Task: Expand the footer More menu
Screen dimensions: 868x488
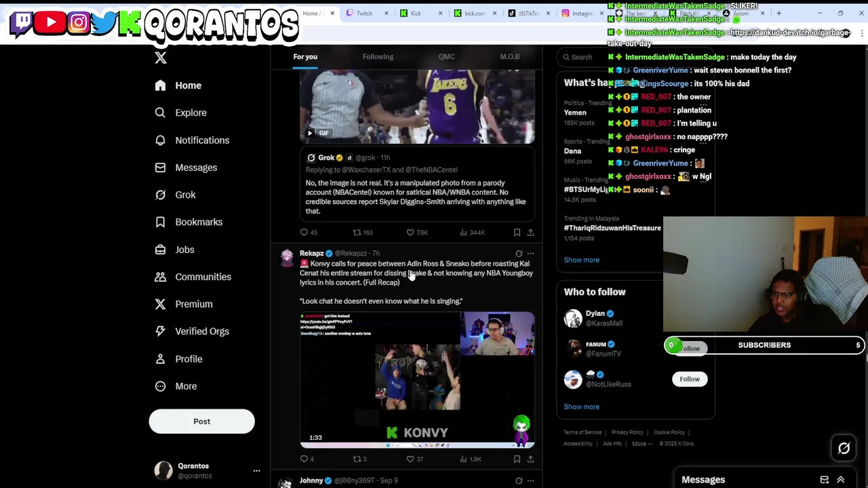Action: tap(642, 444)
